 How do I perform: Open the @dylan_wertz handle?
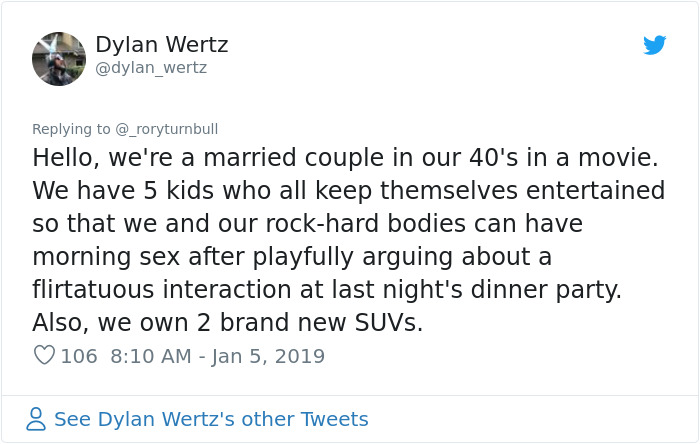[151, 68]
